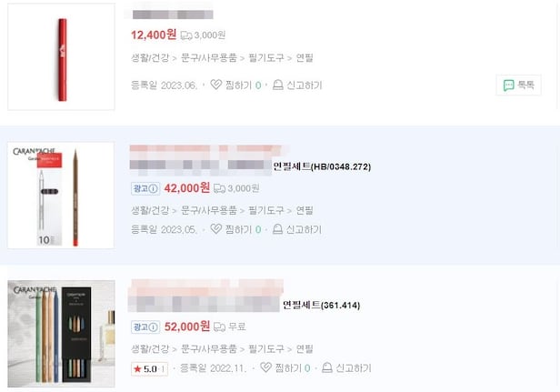Click heart icon on 52,000원 item
The image size is (560, 392).
pyautogui.click(x=265, y=367)
